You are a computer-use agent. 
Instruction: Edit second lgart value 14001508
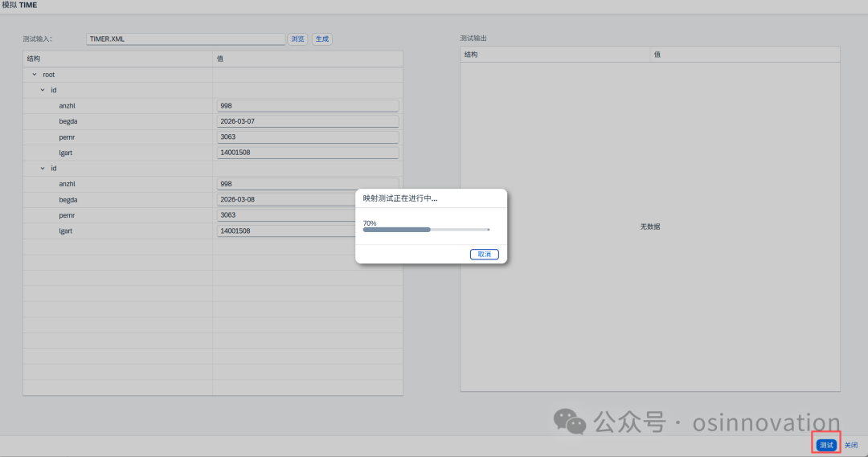tap(286, 231)
